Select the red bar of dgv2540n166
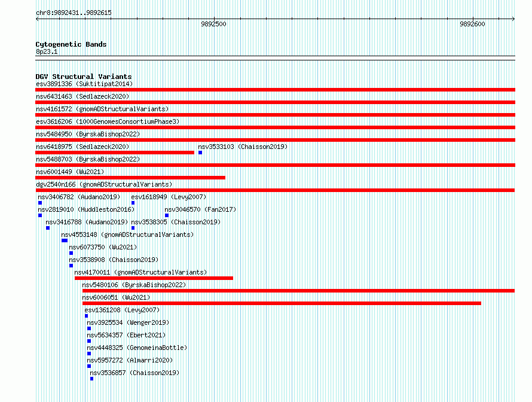Image resolution: width=532 pixels, height=402 pixels. click(275, 190)
